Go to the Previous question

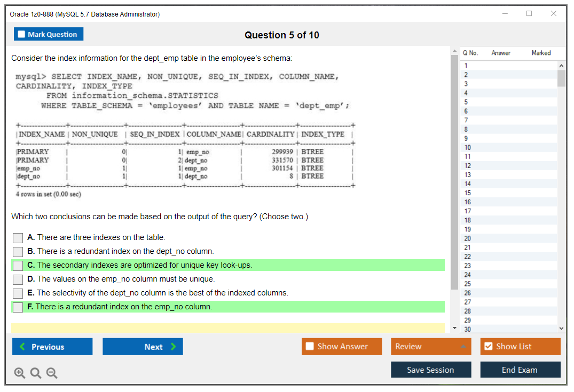(x=52, y=347)
